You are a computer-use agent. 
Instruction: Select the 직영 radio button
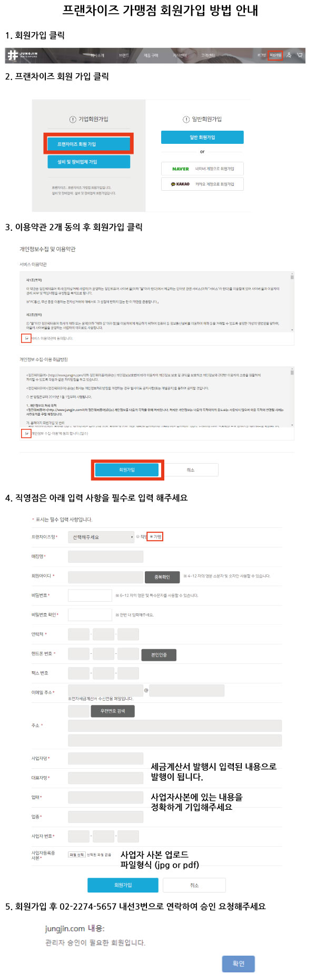point(138,536)
